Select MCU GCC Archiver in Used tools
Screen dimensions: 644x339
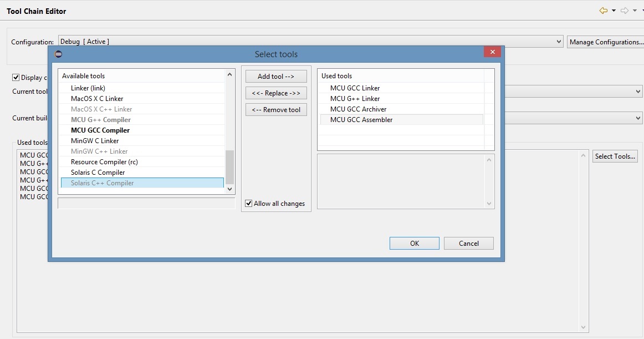[x=358, y=109]
